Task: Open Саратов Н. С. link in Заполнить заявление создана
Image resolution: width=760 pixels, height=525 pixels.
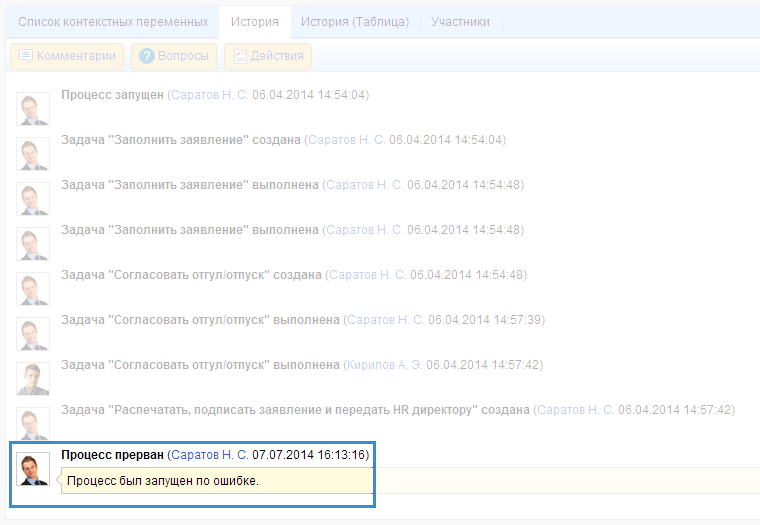Action: tap(347, 140)
